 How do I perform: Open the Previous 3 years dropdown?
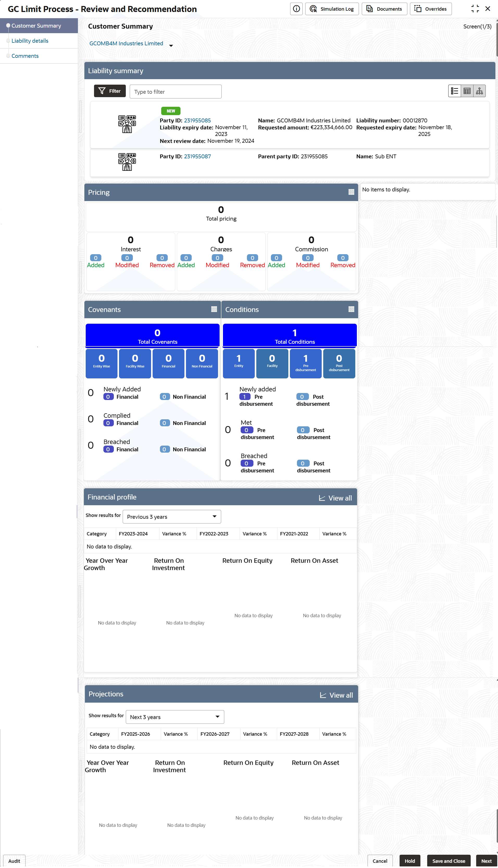point(172,516)
